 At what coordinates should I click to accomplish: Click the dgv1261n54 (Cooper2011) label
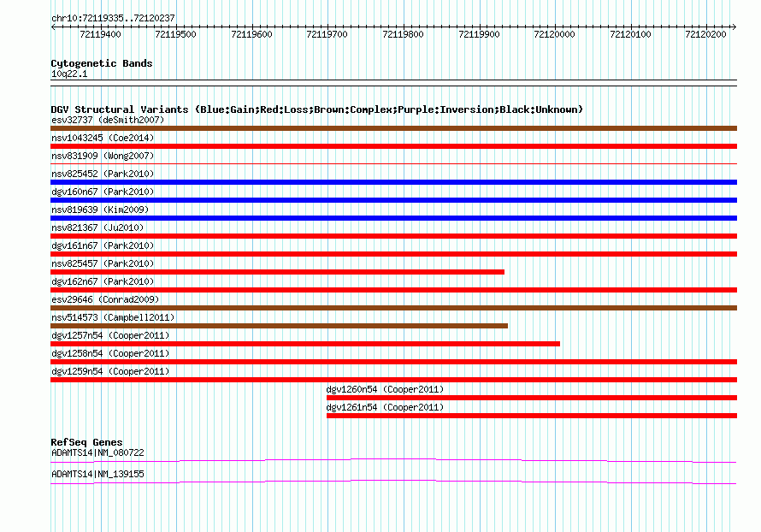click(386, 407)
